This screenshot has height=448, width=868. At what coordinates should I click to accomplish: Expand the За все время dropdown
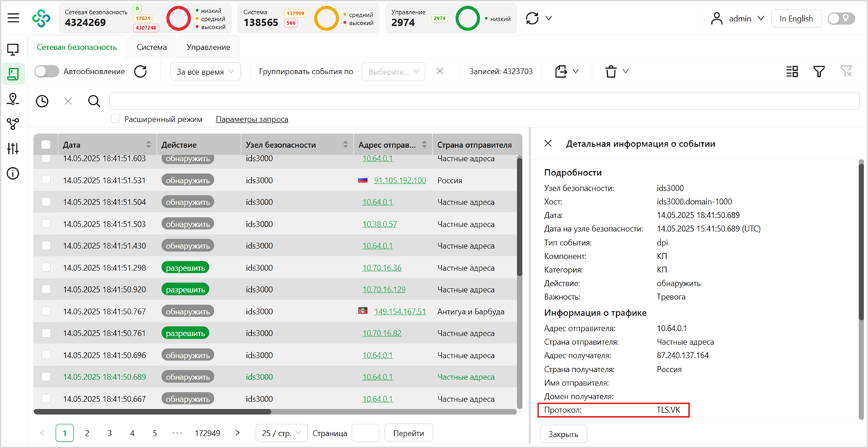205,71
